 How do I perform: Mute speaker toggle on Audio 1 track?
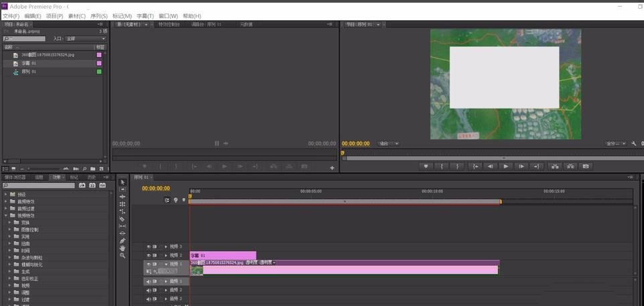[x=149, y=281]
